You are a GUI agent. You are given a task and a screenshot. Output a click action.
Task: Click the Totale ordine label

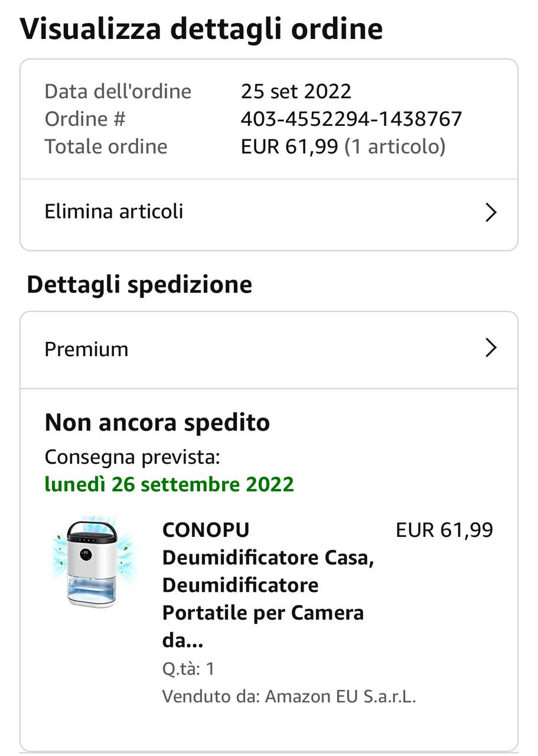coord(106,146)
